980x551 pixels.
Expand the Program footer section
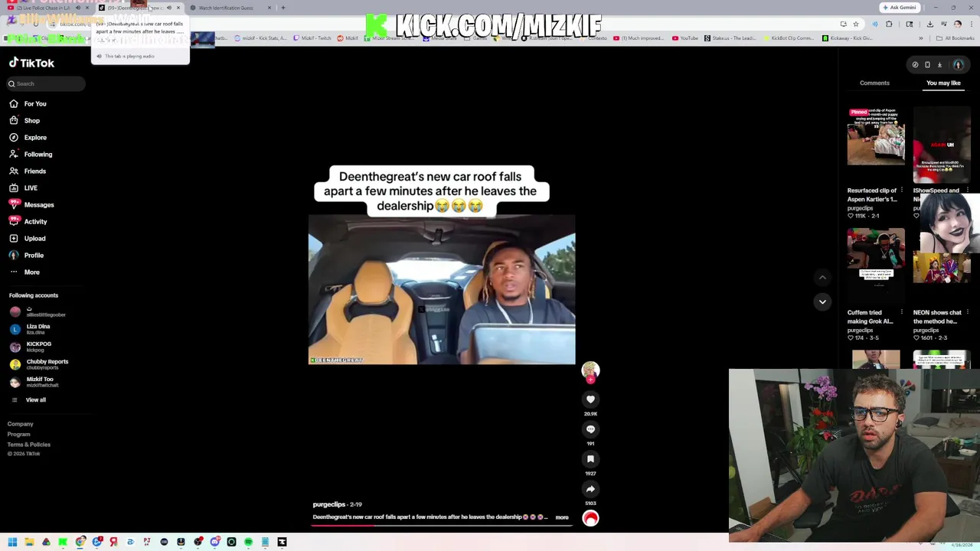19,434
